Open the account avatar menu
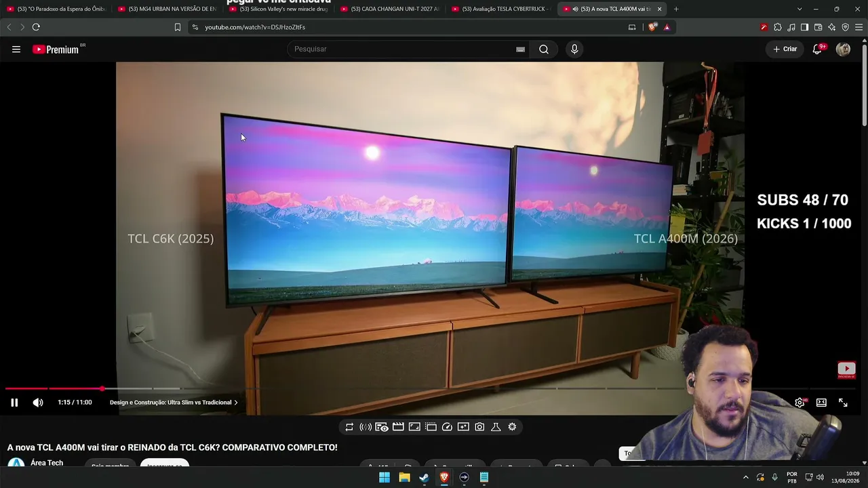Image resolution: width=868 pixels, height=488 pixels. tap(843, 49)
